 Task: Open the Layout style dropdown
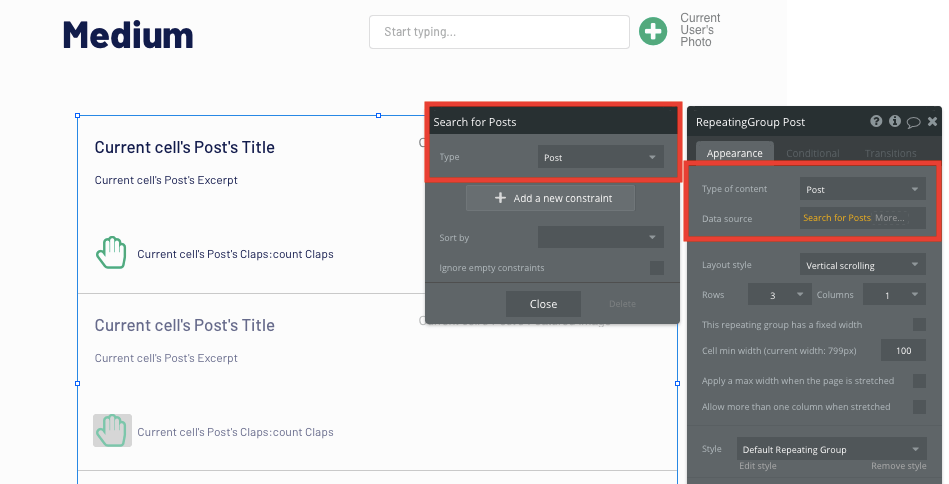[x=862, y=265]
